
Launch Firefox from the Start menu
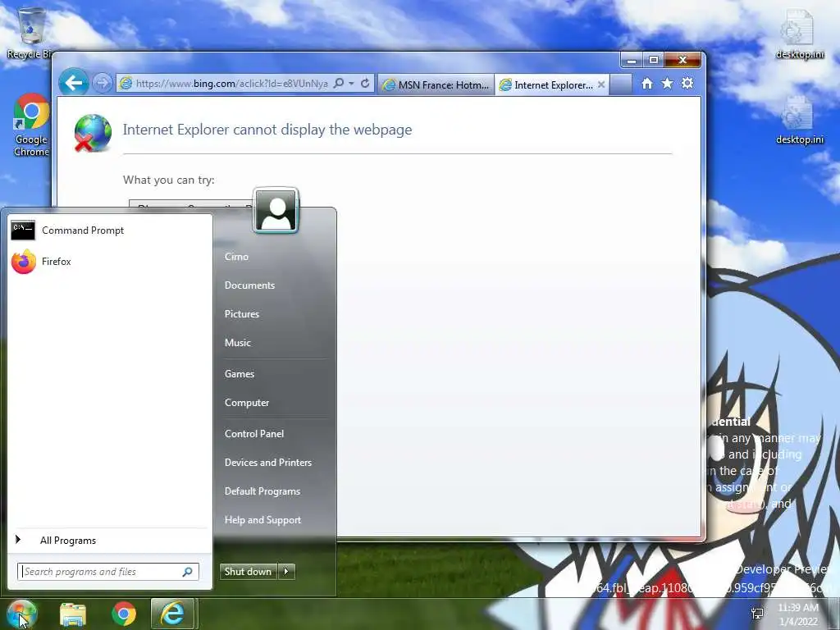110,262
